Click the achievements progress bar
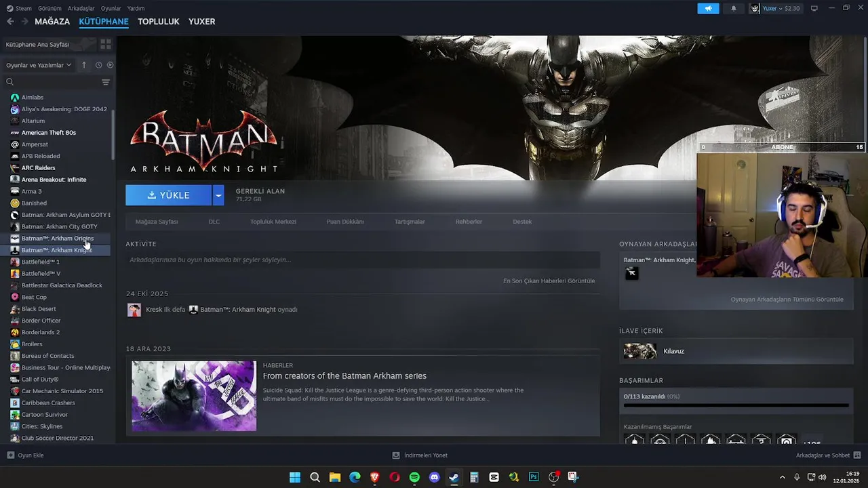 pyautogui.click(x=736, y=405)
